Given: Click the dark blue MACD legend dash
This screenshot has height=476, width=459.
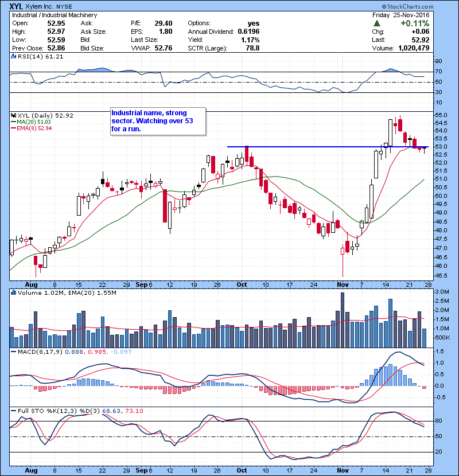Looking at the screenshot, I should click(x=13, y=352).
